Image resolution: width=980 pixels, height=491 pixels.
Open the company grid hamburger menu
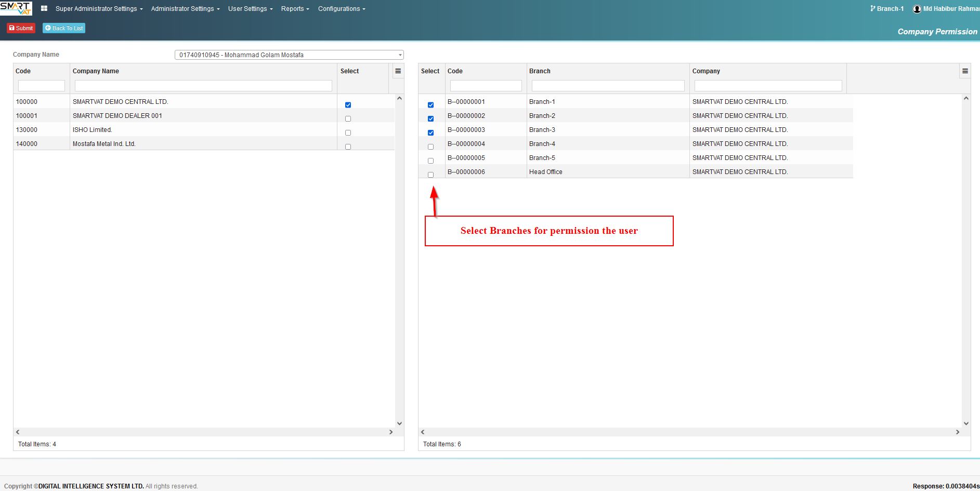pos(398,71)
